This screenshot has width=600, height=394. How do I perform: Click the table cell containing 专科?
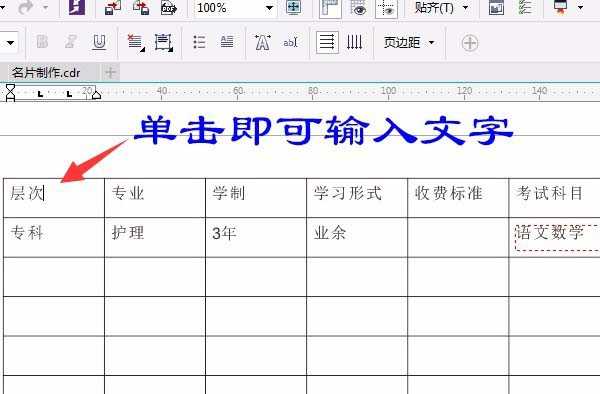click(x=54, y=238)
